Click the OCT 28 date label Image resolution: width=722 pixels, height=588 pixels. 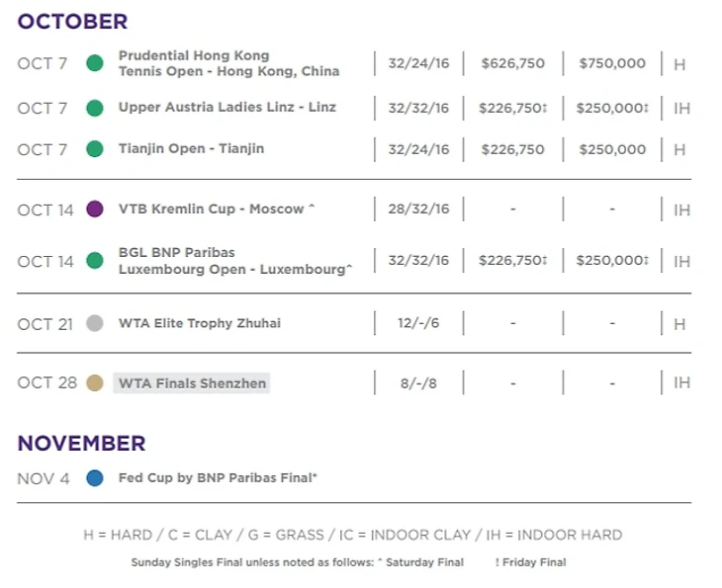click(x=46, y=382)
